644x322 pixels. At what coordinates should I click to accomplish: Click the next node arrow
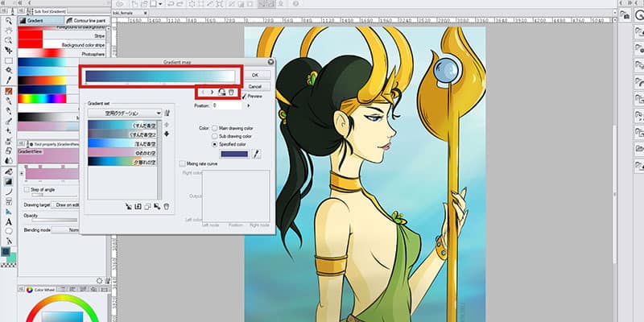tap(212, 93)
